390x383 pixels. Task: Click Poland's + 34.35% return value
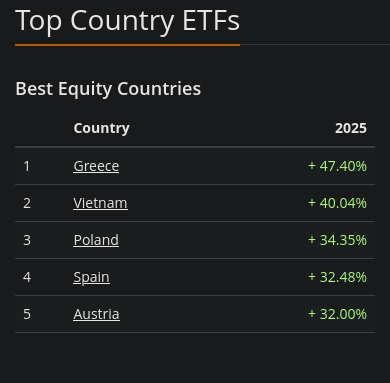click(x=337, y=240)
